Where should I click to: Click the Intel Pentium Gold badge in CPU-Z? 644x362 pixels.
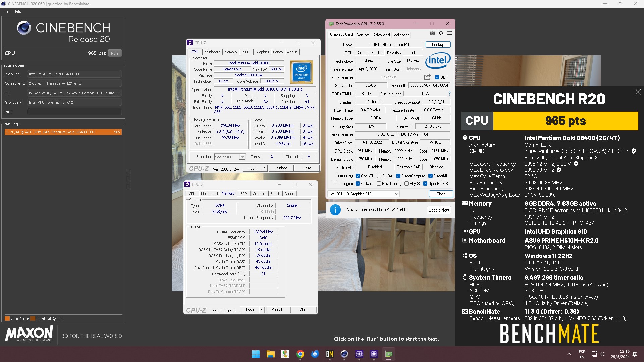(x=302, y=72)
